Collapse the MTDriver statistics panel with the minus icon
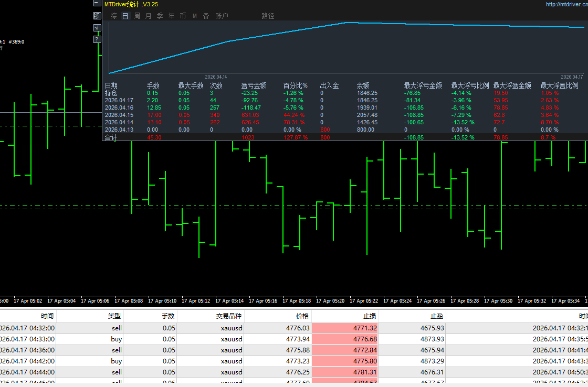Viewport: 588px width, 387px height. coord(97,3)
